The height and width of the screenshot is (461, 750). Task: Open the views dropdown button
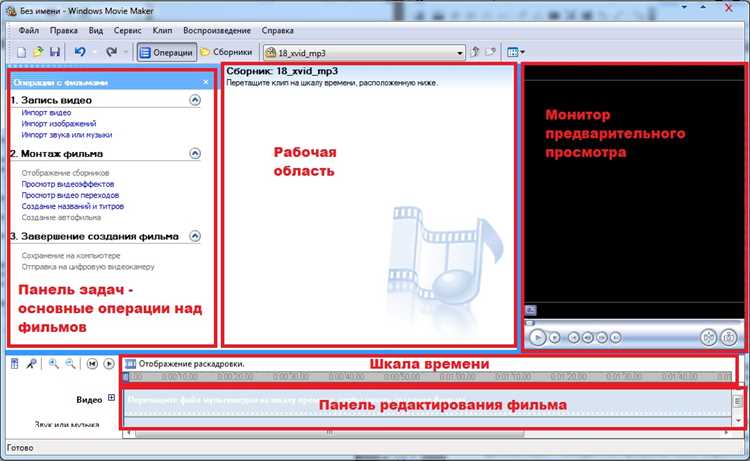coord(516,52)
